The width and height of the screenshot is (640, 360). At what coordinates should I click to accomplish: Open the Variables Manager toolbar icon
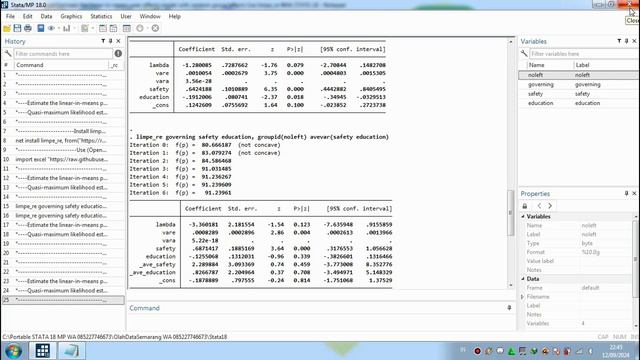(127, 28)
